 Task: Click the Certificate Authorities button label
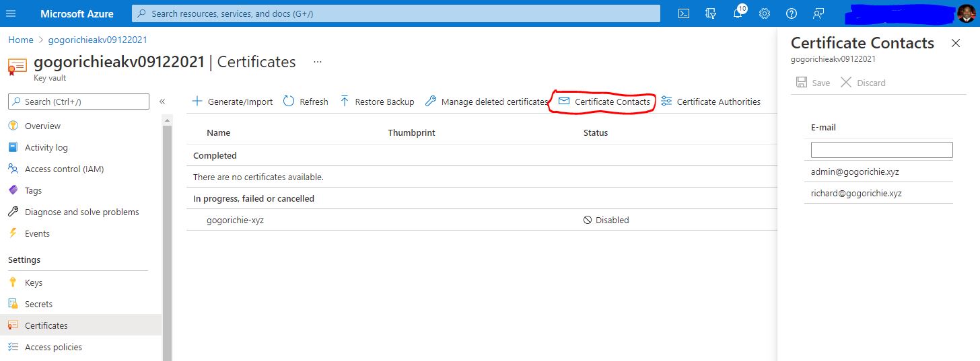tap(718, 102)
